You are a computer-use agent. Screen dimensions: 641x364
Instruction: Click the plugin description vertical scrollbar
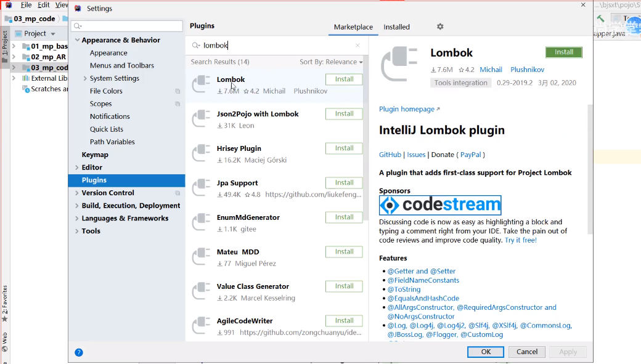tap(590, 169)
